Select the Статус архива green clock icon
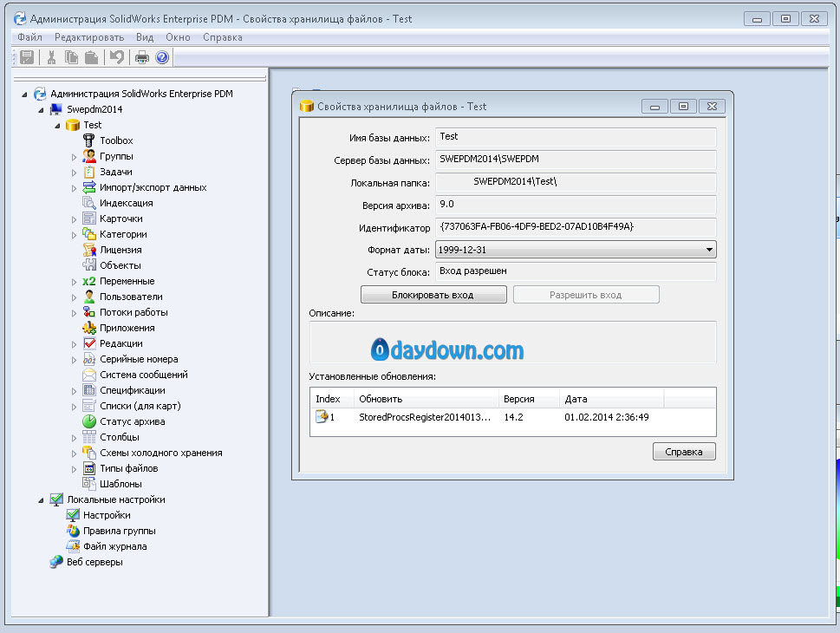Screen dimensions: 840x633 click(x=89, y=421)
